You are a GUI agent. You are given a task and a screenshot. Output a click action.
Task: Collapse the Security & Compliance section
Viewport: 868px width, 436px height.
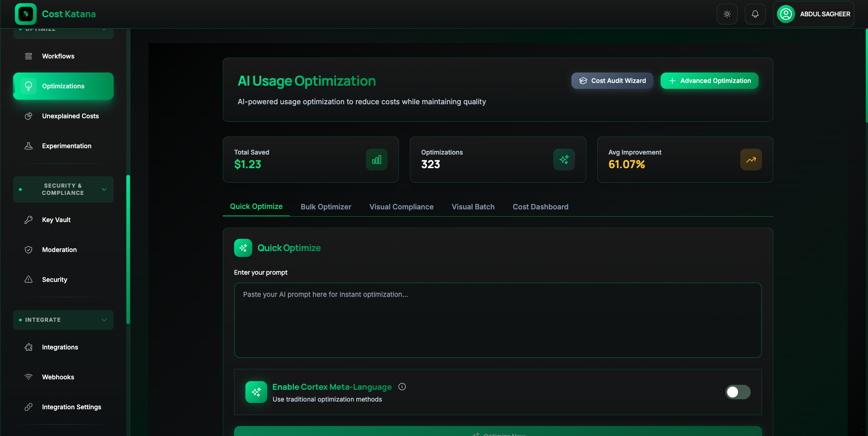click(63, 189)
